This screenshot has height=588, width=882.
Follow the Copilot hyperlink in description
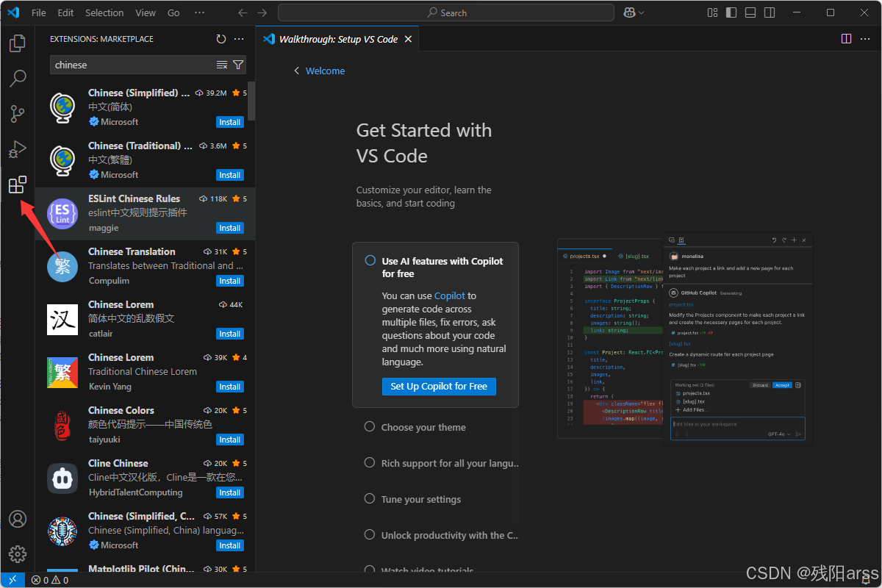pos(450,295)
